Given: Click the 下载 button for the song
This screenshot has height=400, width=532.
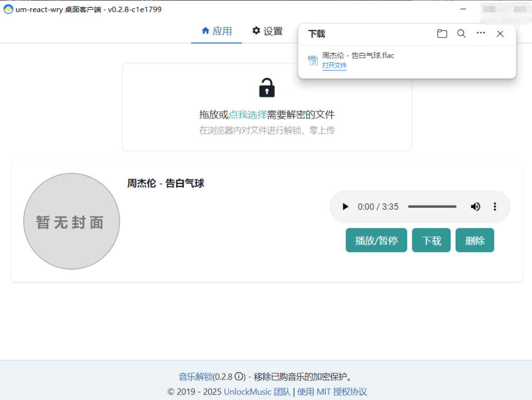Looking at the screenshot, I should [431, 240].
